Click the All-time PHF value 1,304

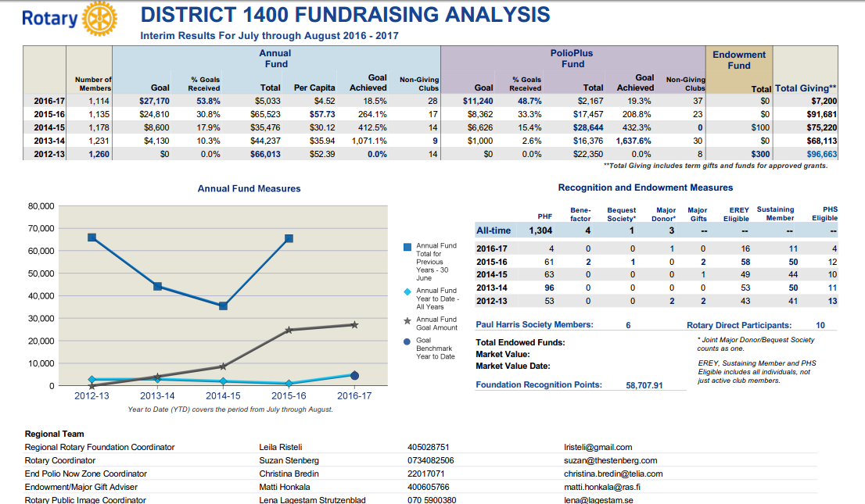pyautogui.click(x=540, y=231)
